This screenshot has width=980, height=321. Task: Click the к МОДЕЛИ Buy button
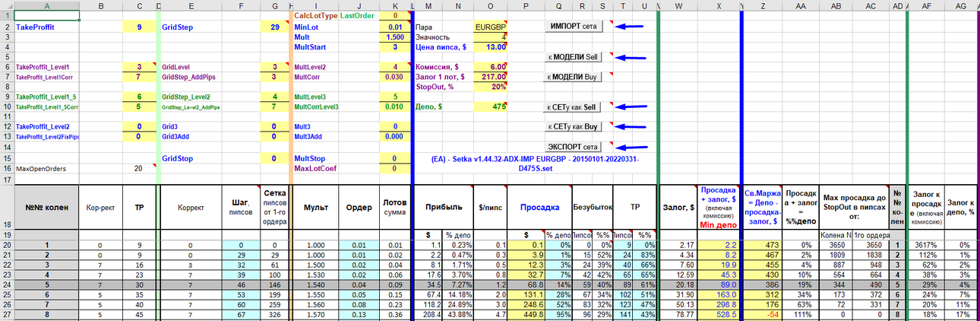(574, 77)
